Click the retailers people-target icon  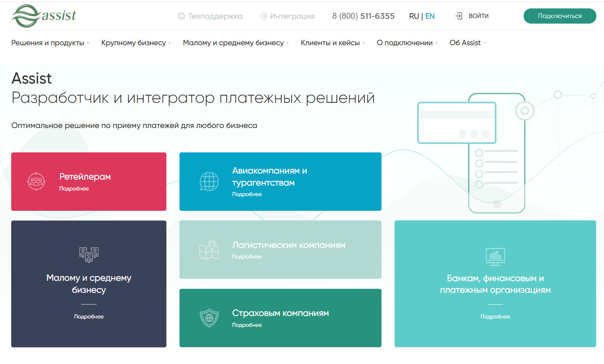tap(36, 182)
